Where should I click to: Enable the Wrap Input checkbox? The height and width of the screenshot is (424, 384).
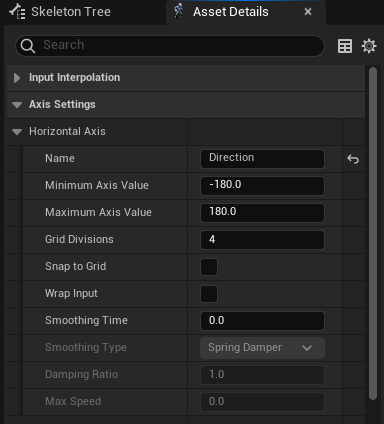209,294
